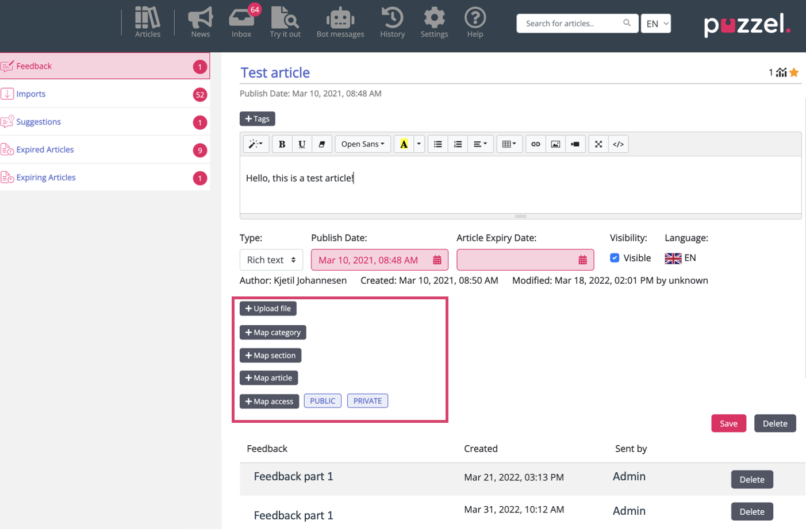
Task: Click the orange favorite star icon
Action: [x=794, y=72]
